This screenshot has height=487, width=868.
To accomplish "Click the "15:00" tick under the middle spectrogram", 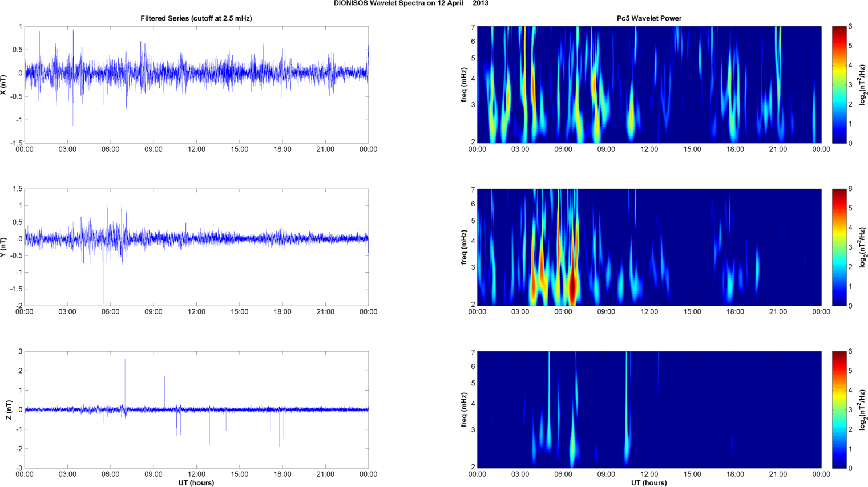I will (692, 312).
